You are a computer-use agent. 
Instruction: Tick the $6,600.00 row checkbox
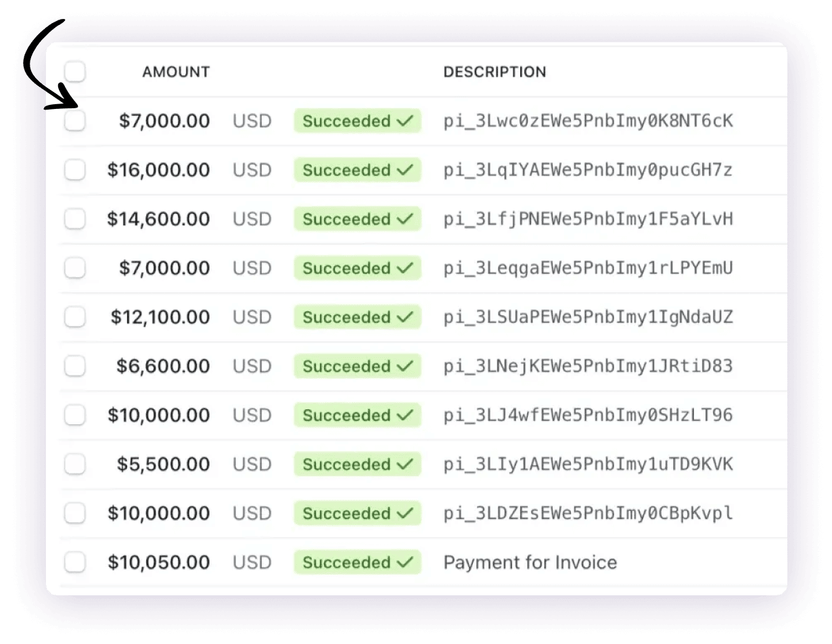pos(75,367)
